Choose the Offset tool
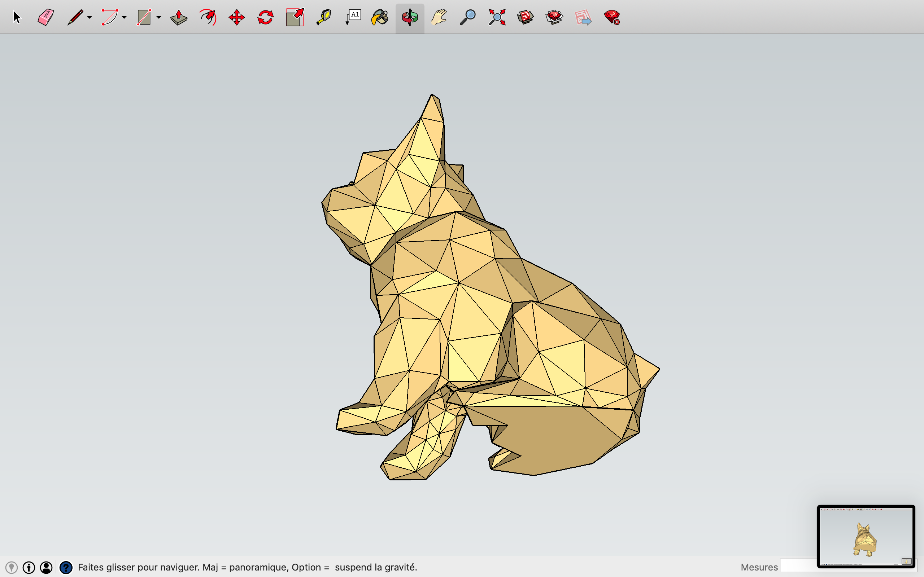 click(x=208, y=17)
